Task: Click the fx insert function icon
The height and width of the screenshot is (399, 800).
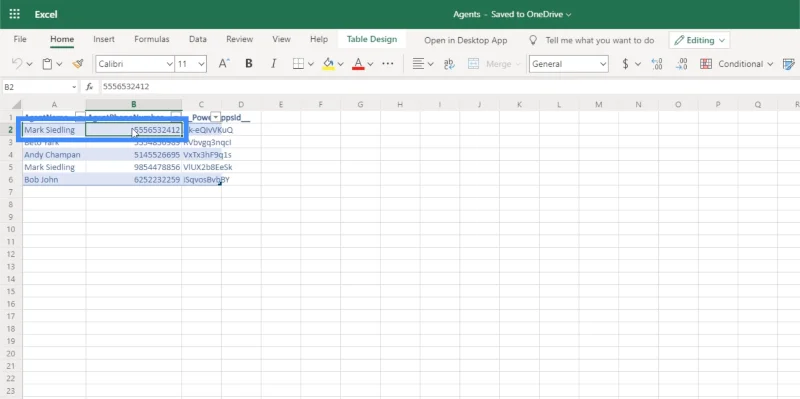Action: 89,87
